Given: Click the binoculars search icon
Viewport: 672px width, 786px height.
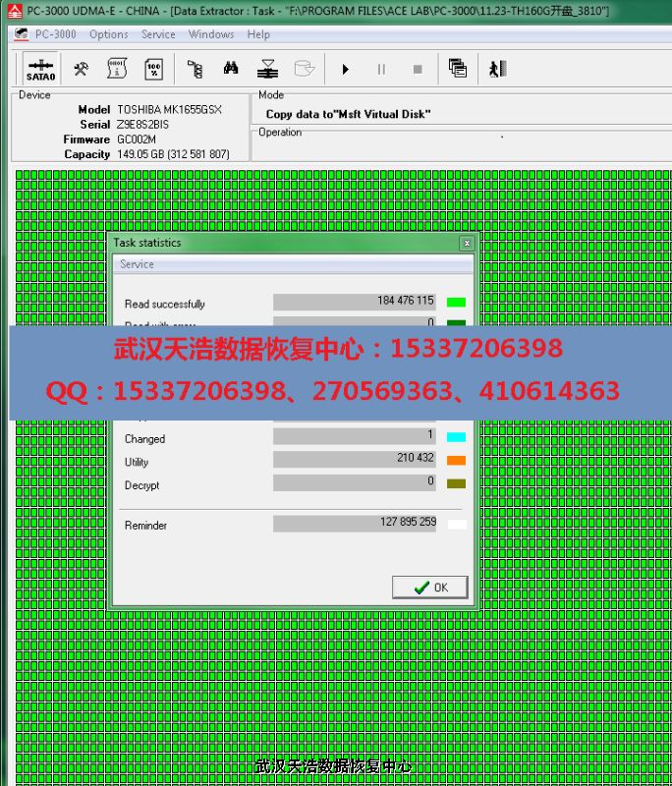Looking at the screenshot, I should click(231, 69).
